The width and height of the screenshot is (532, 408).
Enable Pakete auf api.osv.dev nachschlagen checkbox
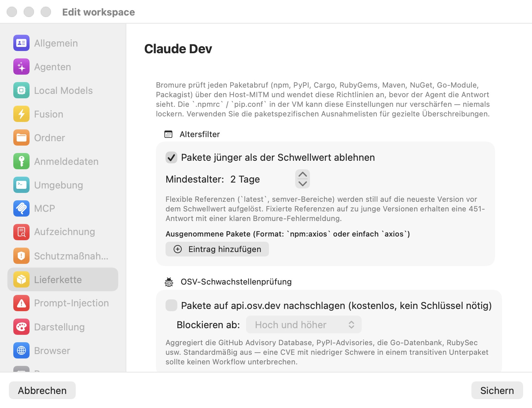171,305
